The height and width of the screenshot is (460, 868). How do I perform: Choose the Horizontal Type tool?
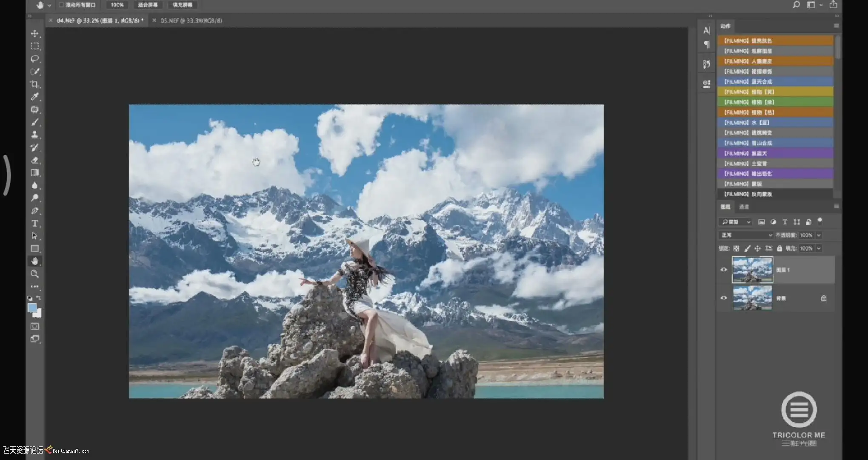[x=35, y=223]
